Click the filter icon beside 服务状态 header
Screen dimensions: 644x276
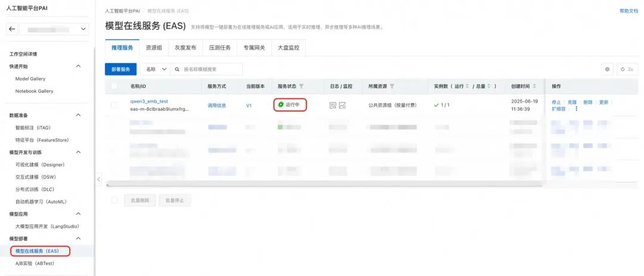(301, 86)
